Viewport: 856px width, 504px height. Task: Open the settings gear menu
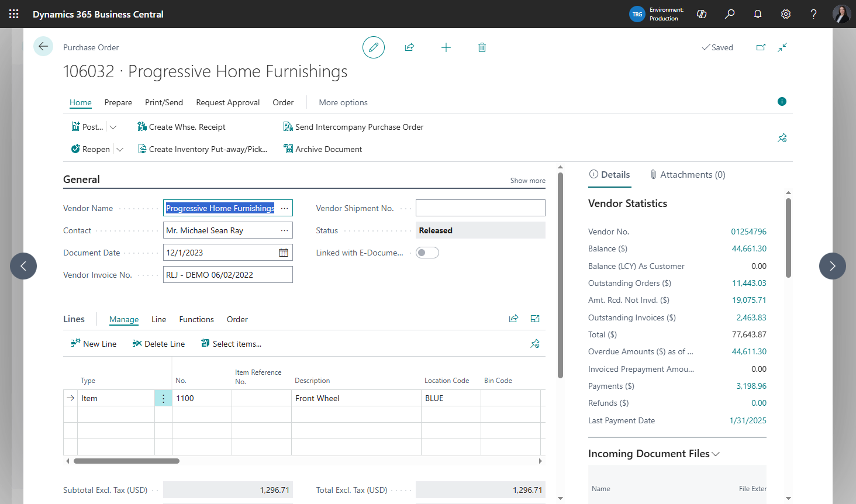786,14
